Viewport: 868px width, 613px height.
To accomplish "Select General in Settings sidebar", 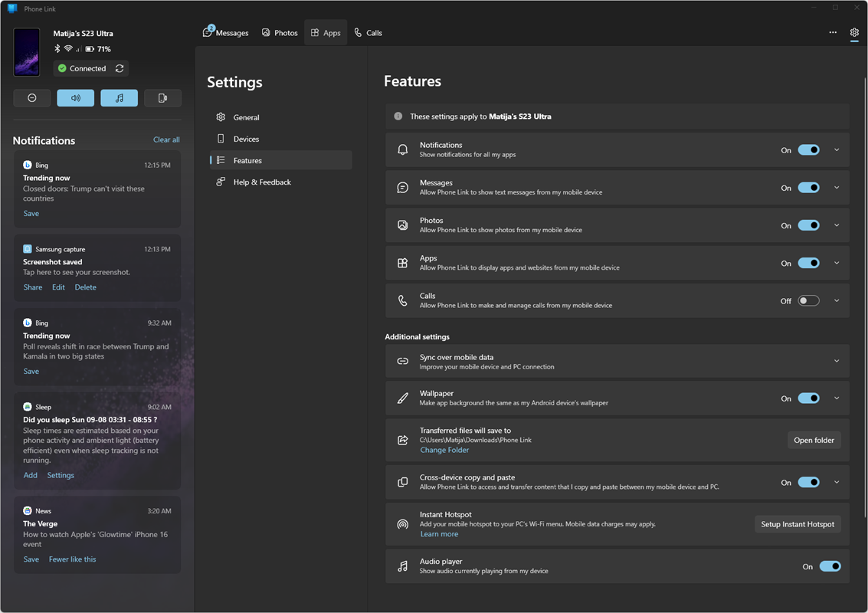I will click(x=280, y=117).
